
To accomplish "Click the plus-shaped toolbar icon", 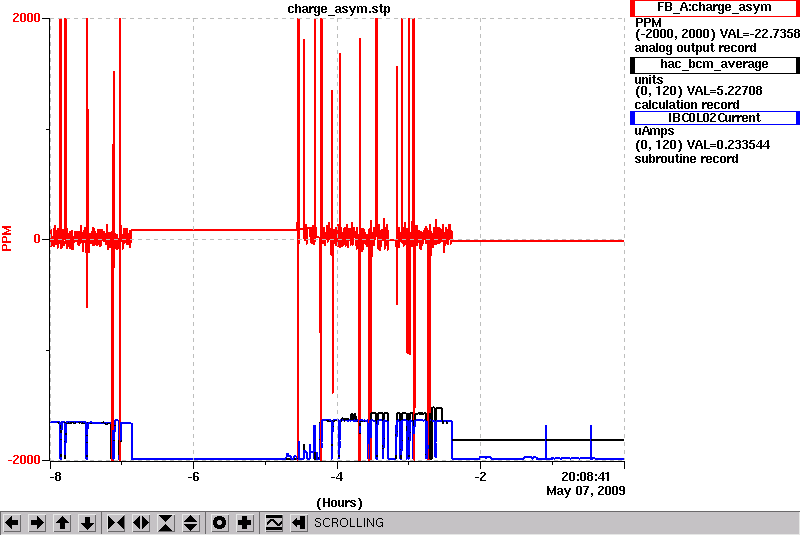I will click(x=244, y=523).
